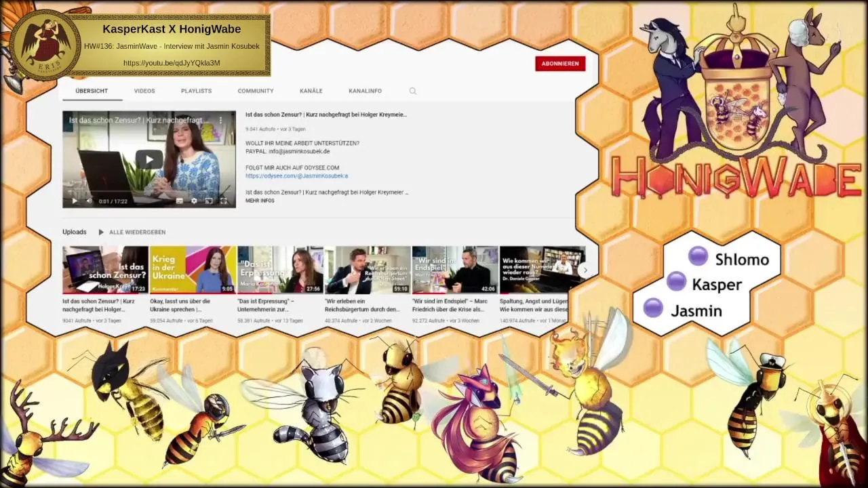Image resolution: width=868 pixels, height=488 pixels.
Task: Open the odysee.com/@JasminKosubek link
Action: point(296,176)
